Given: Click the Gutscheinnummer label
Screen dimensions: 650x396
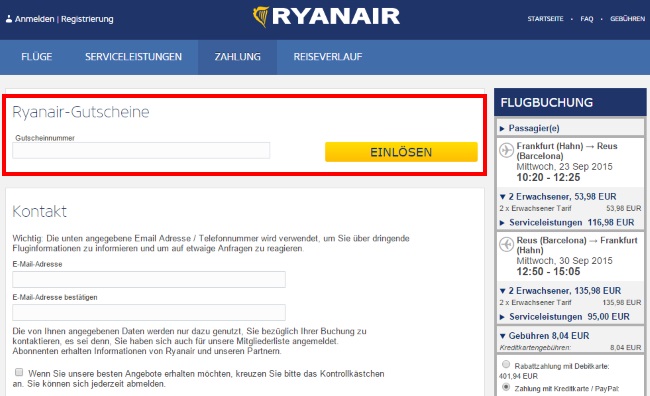Looking at the screenshot, I should (45, 138).
